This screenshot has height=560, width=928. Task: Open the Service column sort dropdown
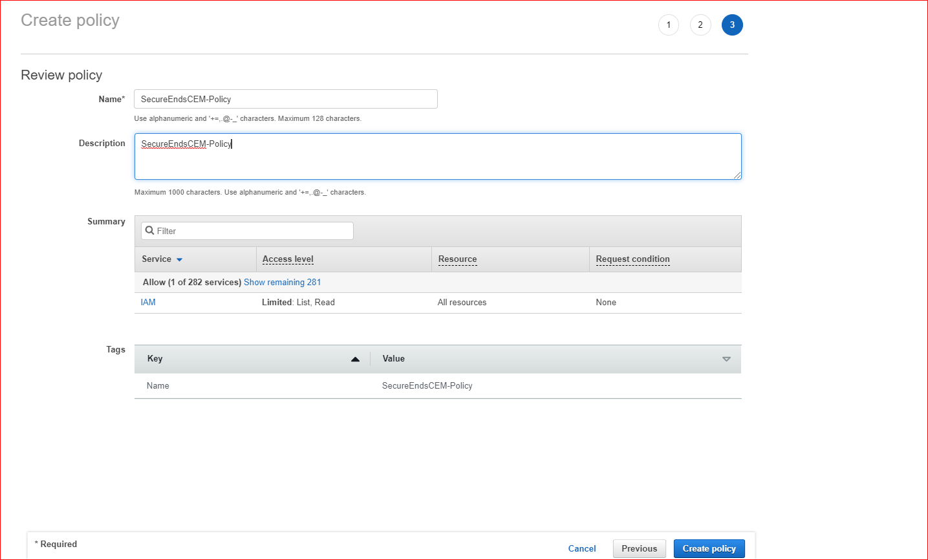click(x=179, y=259)
